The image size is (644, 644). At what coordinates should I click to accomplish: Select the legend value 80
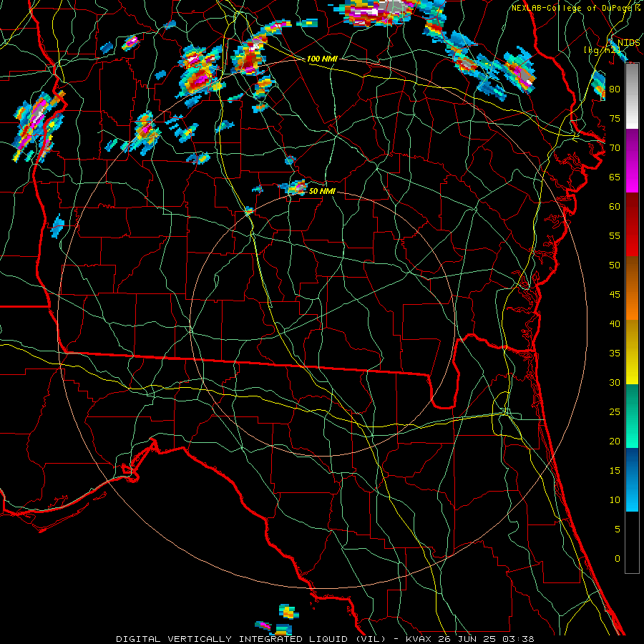(x=615, y=89)
